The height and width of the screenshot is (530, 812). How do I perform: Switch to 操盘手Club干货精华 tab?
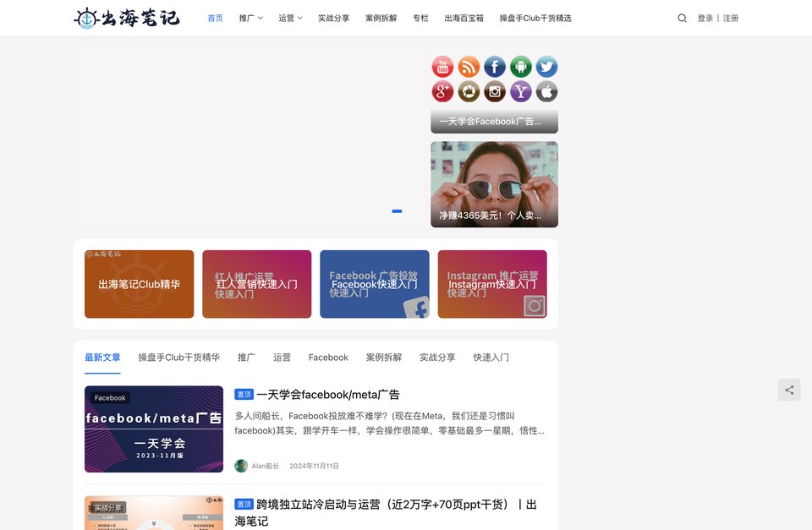click(179, 357)
